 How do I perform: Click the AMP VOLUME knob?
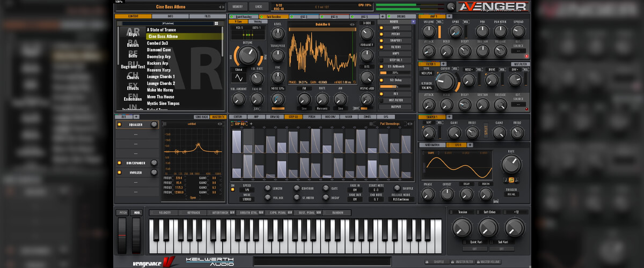point(428,32)
